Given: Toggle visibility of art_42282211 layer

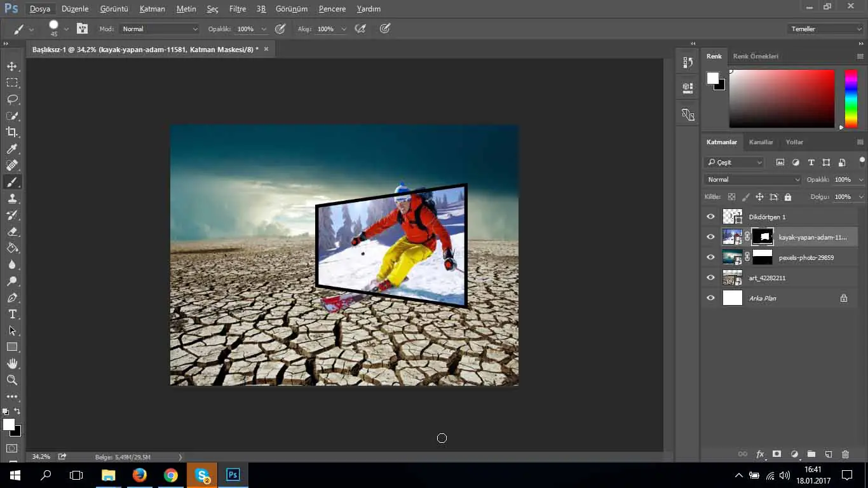Looking at the screenshot, I should click(x=710, y=278).
